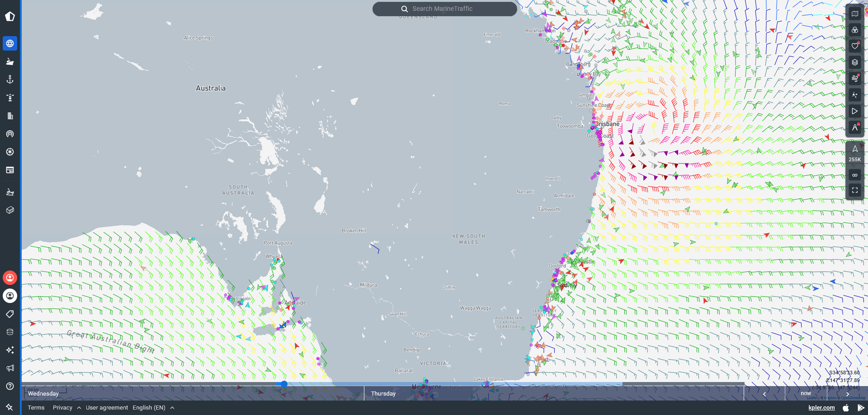Open the voyage planner vessel icon
Viewport: 868px width, 415px height.
pyautogui.click(x=10, y=192)
